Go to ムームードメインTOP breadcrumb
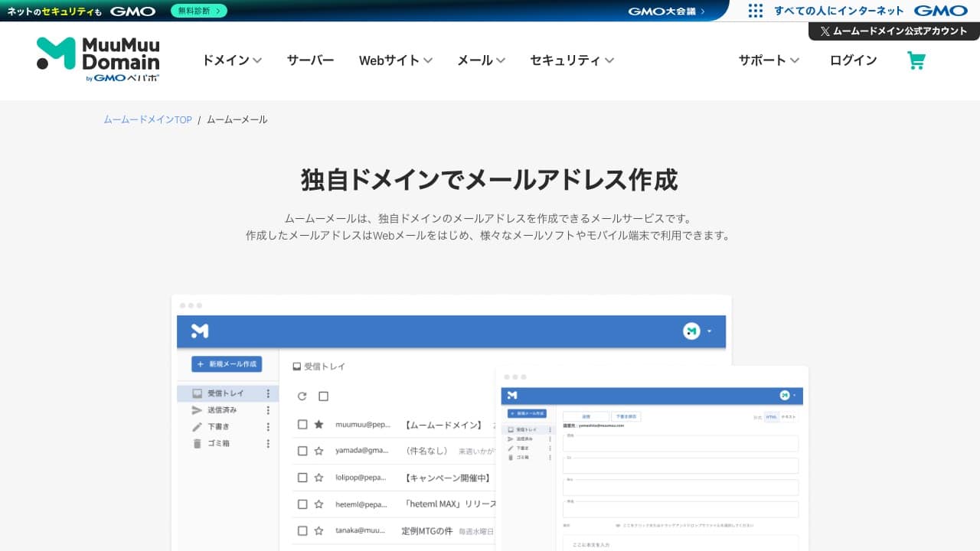This screenshot has height=551, width=980. coord(148,119)
